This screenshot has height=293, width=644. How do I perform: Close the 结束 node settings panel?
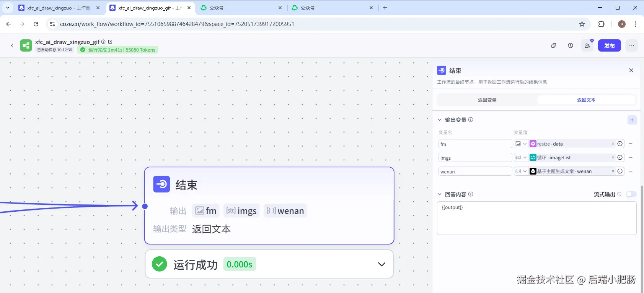pyautogui.click(x=631, y=70)
